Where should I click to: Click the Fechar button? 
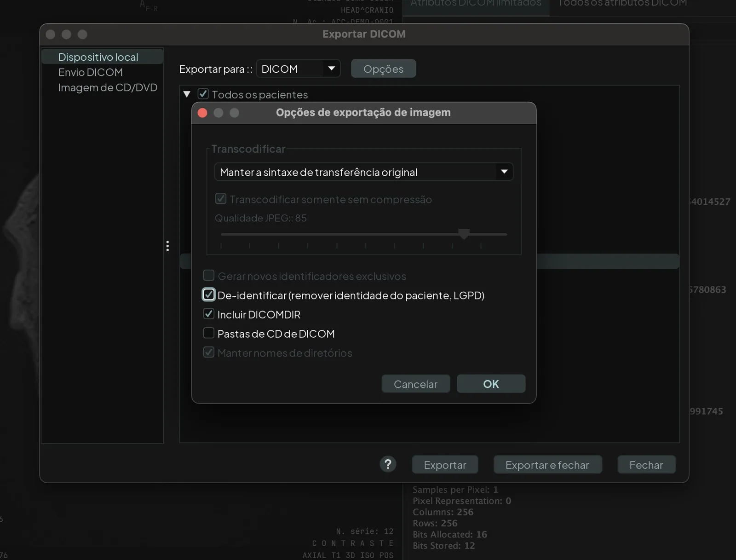(646, 465)
